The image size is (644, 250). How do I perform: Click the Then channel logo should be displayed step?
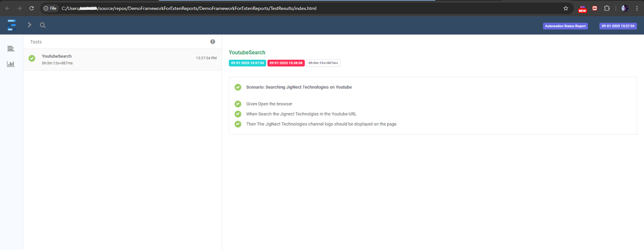click(321, 124)
